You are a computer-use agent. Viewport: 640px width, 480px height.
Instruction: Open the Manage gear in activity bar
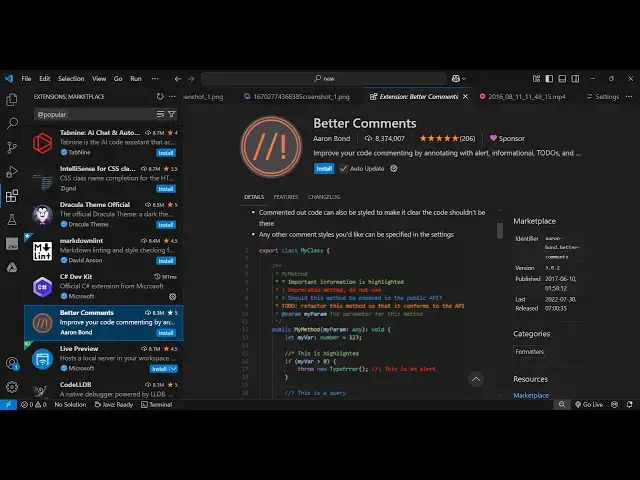coord(12,387)
